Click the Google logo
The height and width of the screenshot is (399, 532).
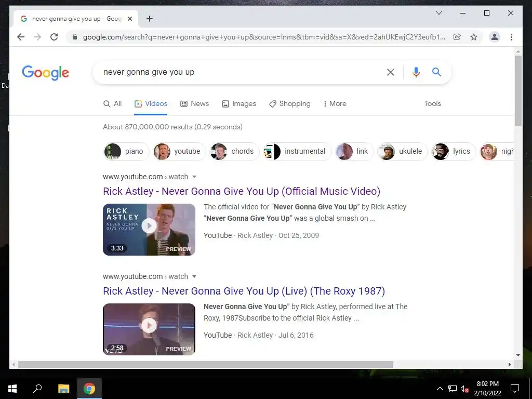click(x=46, y=73)
